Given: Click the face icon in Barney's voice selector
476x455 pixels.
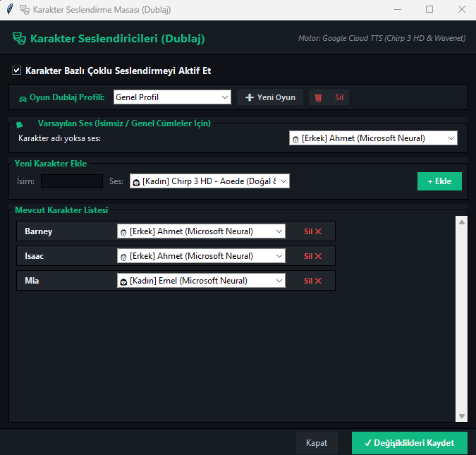Looking at the screenshot, I should [x=123, y=233].
